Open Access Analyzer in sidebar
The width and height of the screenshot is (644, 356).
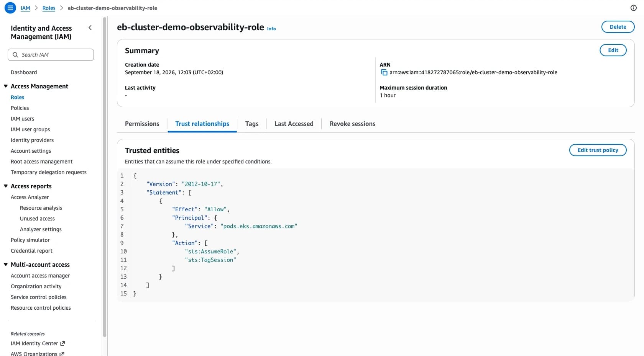tap(30, 197)
